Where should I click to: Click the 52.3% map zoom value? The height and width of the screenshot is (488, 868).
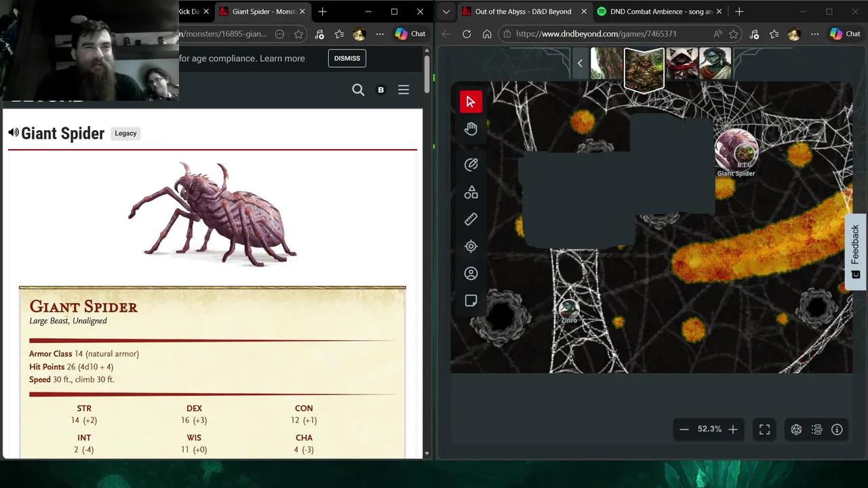point(709,429)
